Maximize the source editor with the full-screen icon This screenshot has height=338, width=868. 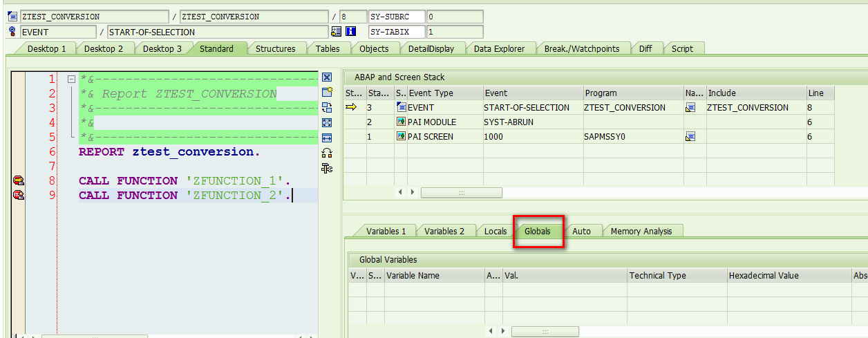pos(328,122)
